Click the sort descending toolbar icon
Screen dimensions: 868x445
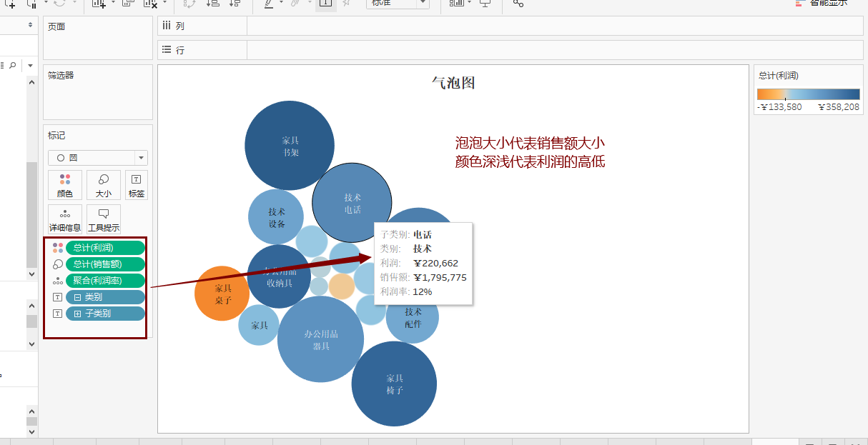(235, 4)
